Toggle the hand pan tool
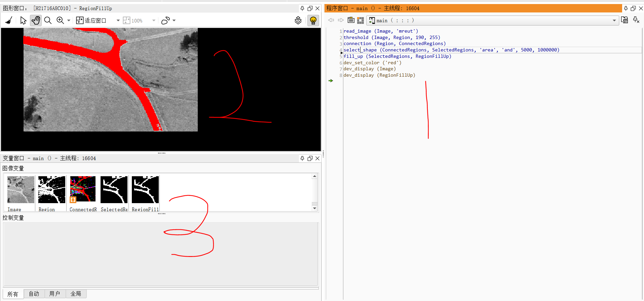644x301 pixels. point(36,21)
